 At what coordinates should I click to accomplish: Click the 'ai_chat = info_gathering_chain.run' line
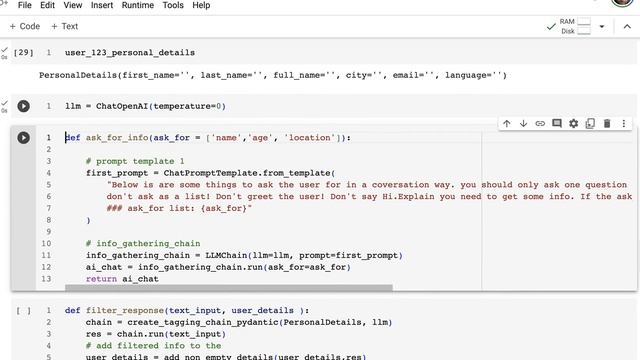(x=218, y=267)
